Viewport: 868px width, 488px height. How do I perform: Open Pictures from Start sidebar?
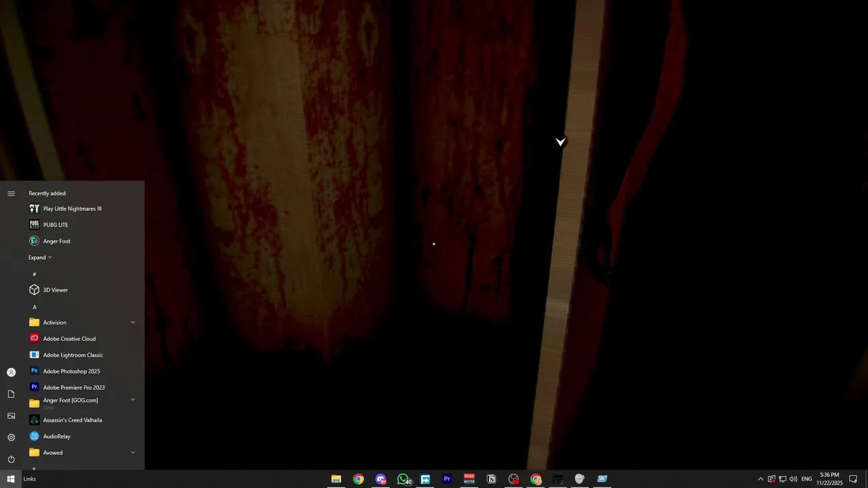[11, 415]
